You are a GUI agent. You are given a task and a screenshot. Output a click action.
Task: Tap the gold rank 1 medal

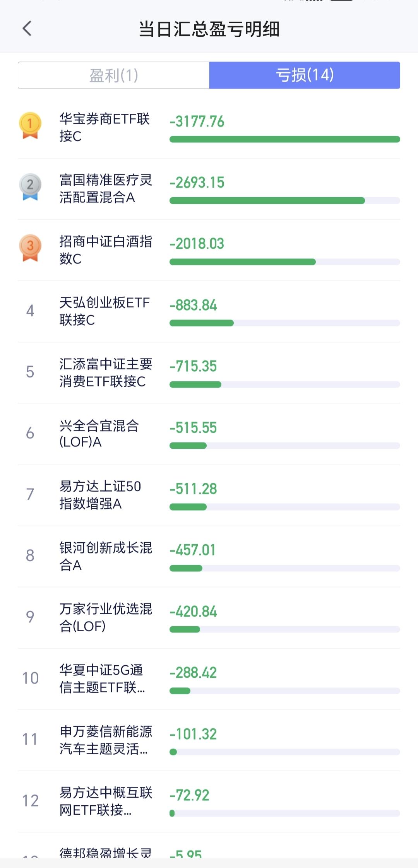pos(30,125)
